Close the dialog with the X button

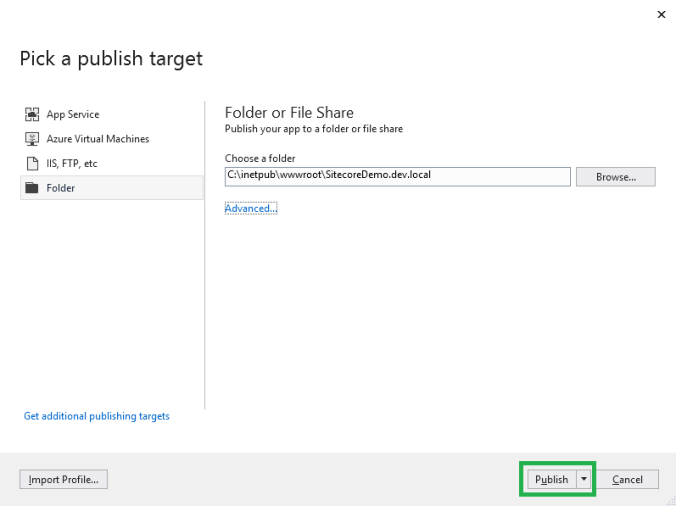pos(660,15)
